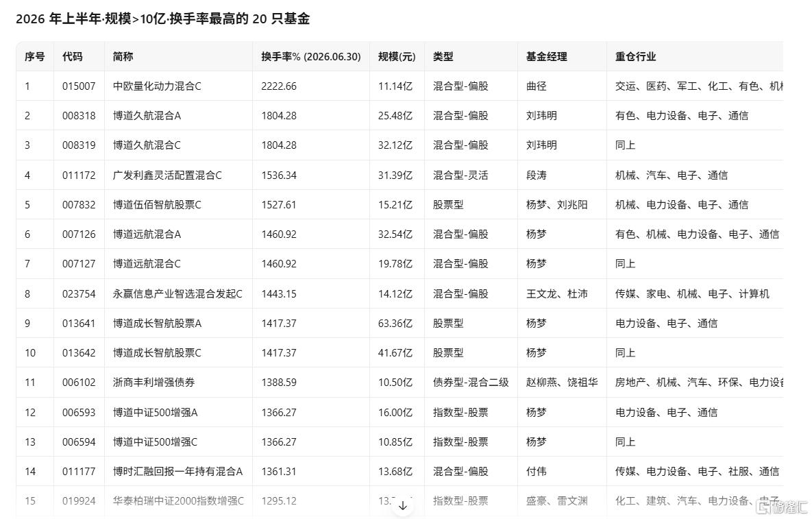Viewport: 812px width, 519px height.
Task: Select turnover value 2222.66
Action: 279,86
